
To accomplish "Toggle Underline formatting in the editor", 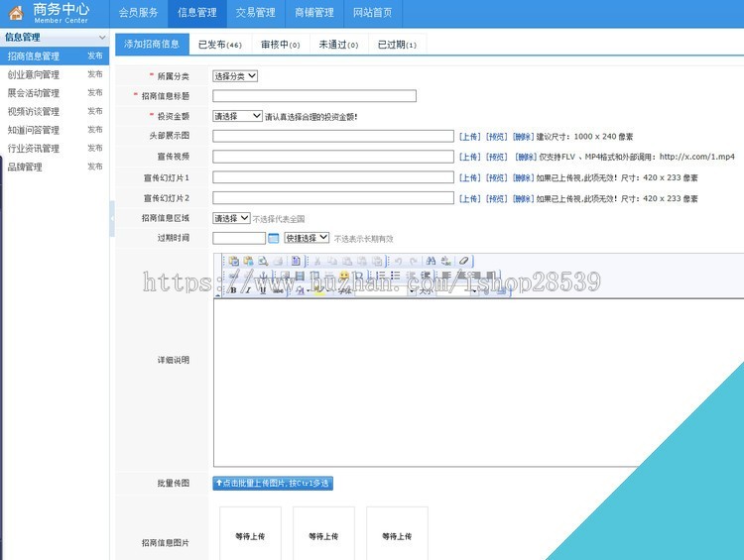I will (263, 290).
